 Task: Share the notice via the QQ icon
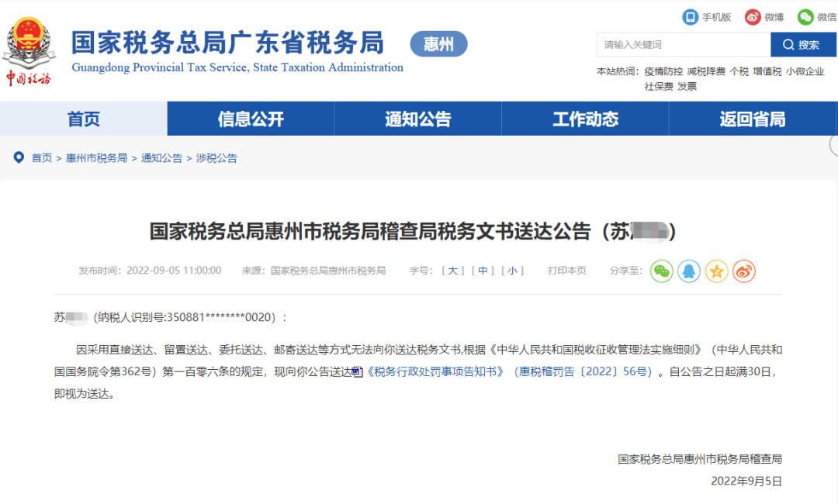coord(689,271)
